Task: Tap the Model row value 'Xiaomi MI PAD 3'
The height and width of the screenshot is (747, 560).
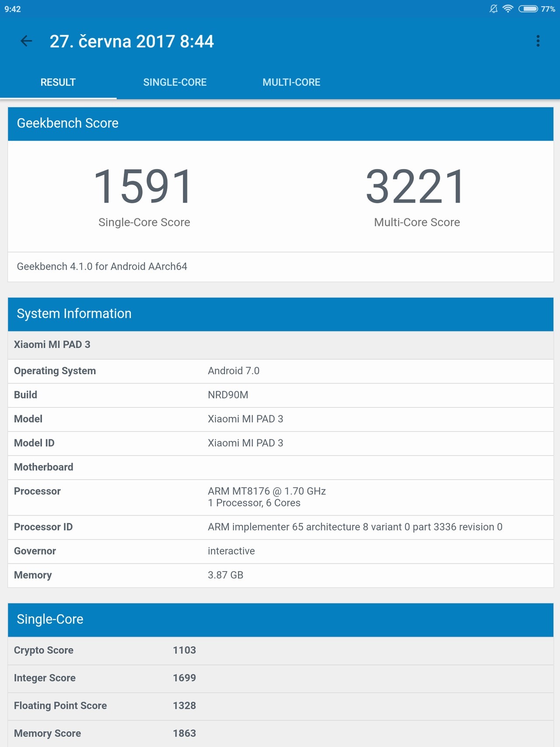Action: [245, 419]
